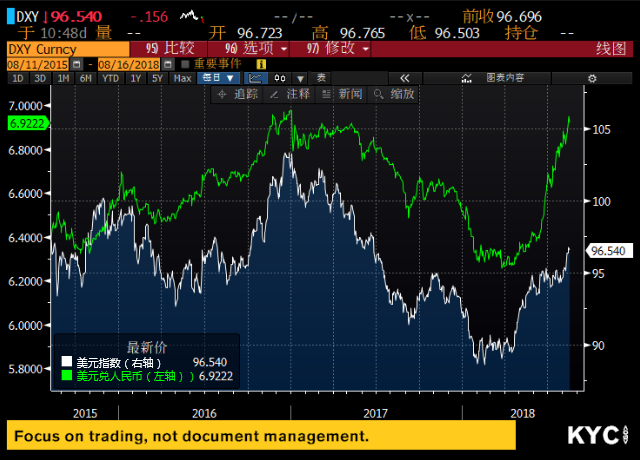The image size is (640, 460).
Task: Select the YTD time range tab
Action: coord(111,78)
